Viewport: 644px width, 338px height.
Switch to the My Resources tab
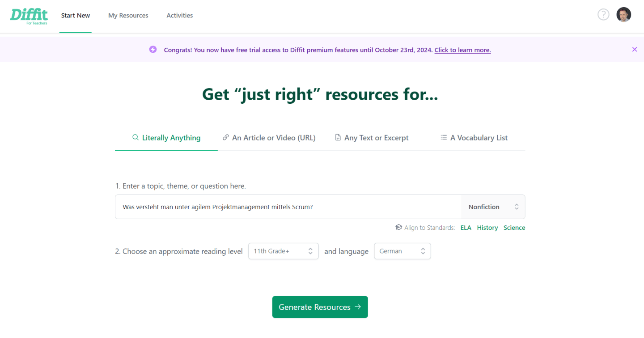tap(128, 15)
